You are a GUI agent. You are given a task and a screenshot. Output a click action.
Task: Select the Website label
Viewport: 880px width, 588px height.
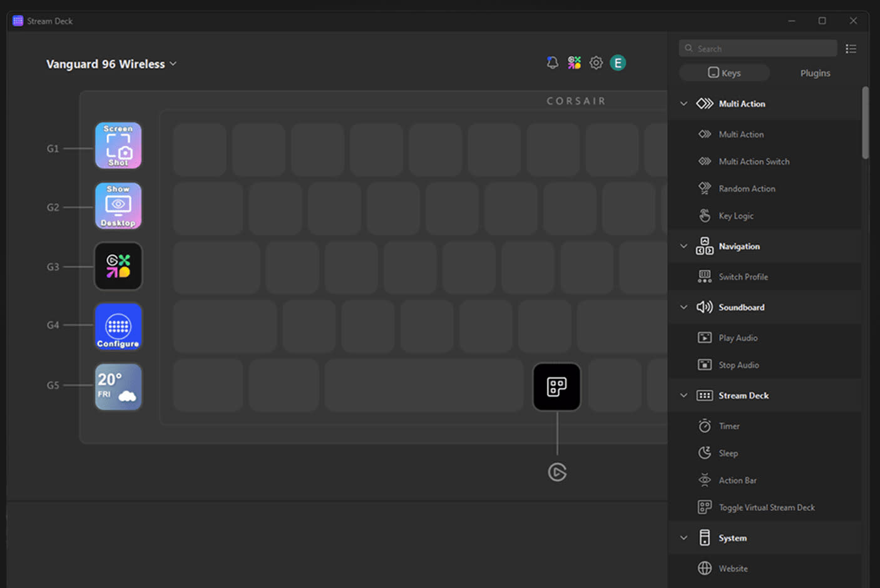pos(733,569)
